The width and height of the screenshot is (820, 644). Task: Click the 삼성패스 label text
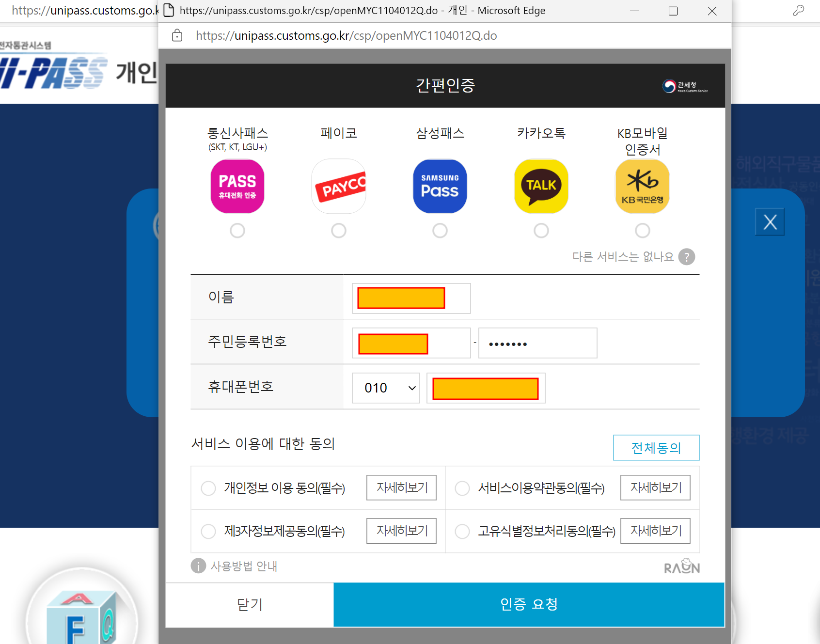point(440,133)
